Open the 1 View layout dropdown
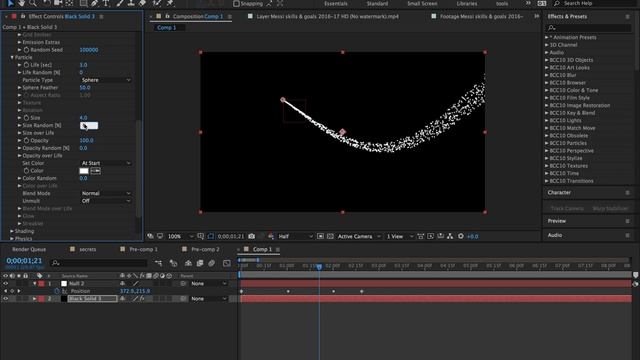This screenshot has height=360, width=640. pos(400,236)
